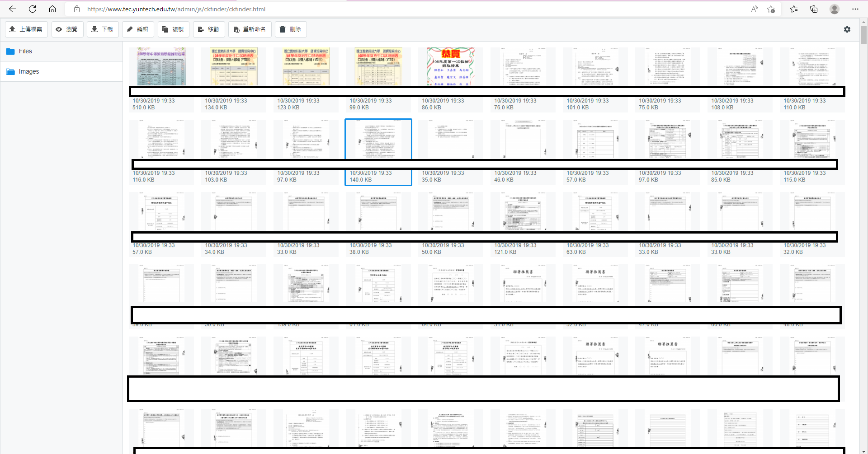Toggle read aloud icon in address bar
The height and width of the screenshot is (454, 868).
[755, 9]
